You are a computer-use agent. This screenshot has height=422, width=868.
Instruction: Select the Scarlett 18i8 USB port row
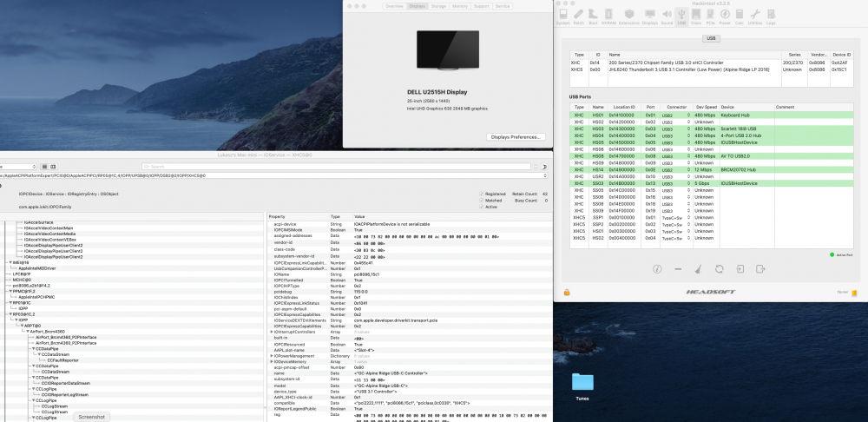(x=712, y=129)
